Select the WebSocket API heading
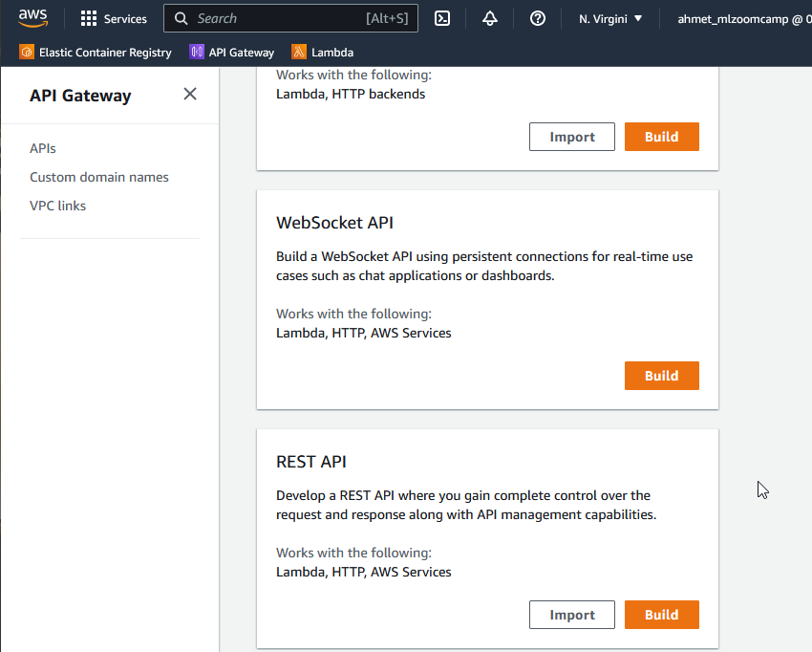812x652 pixels. click(334, 223)
